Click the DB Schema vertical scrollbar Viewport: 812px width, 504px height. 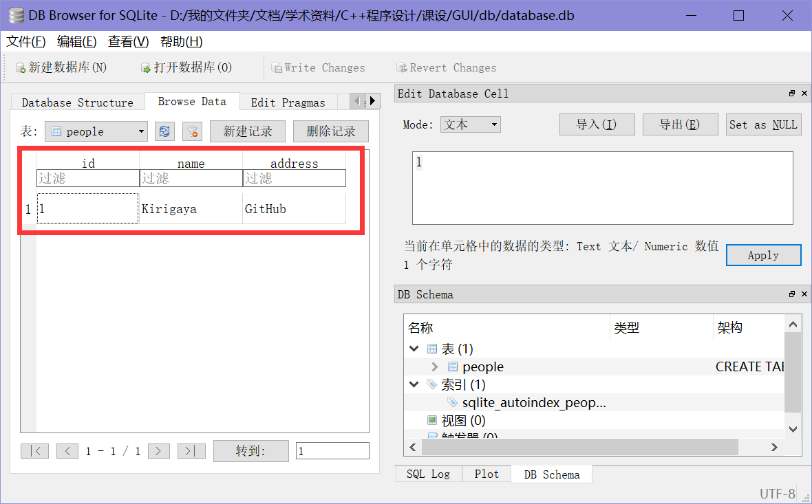click(793, 371)
